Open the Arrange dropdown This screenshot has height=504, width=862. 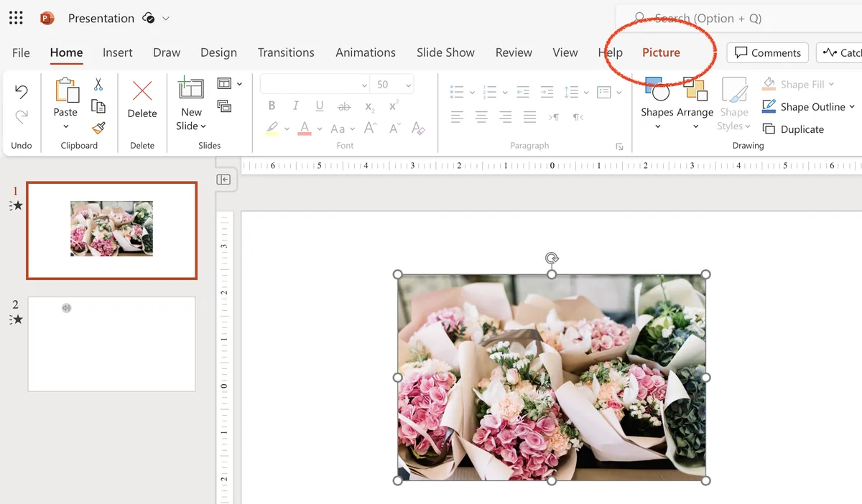695,126
